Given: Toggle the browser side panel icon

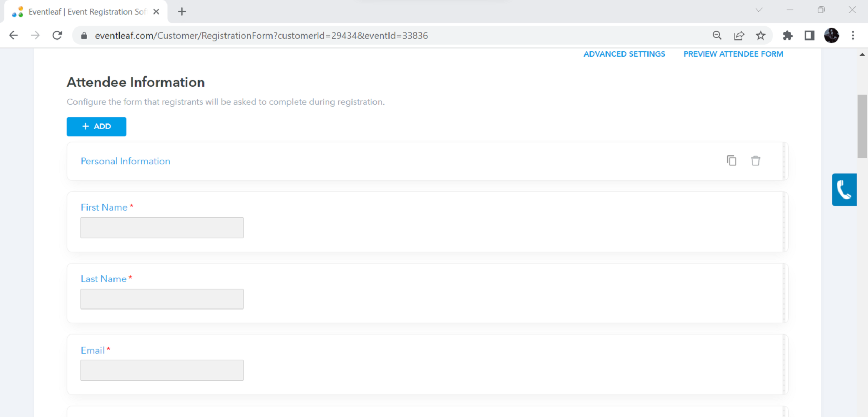Looking at the screenshot, I should (x=809, y=35).
